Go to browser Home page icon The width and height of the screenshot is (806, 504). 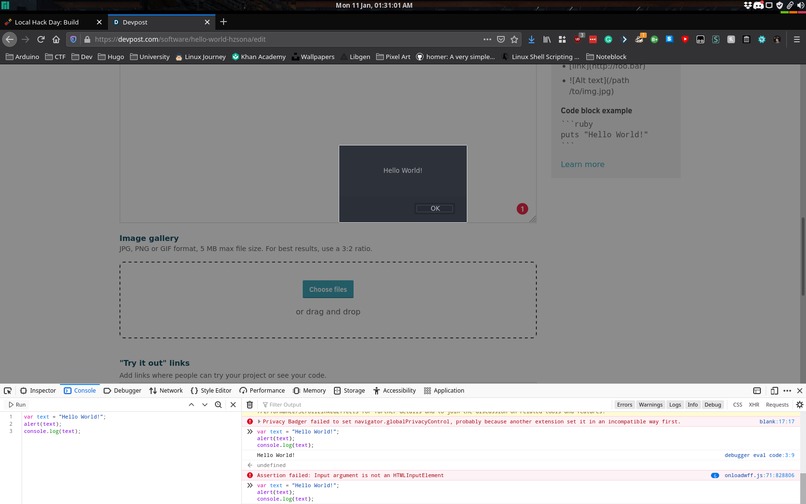[x=56, y=39]
